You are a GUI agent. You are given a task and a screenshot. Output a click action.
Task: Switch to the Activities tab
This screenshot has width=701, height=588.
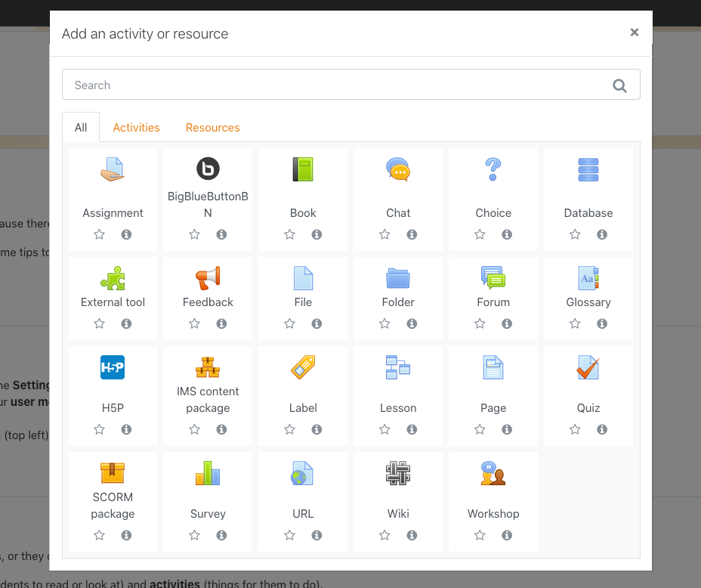point(137,128)
